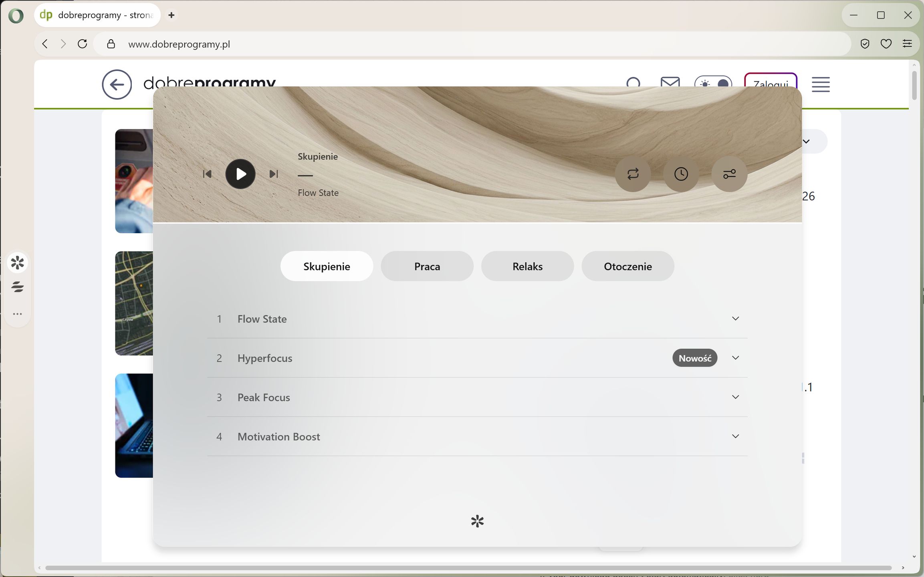This screenshot has width=924, height=577.
Task: Select the Flow State title in the track list
Action: tap(262, 319)
